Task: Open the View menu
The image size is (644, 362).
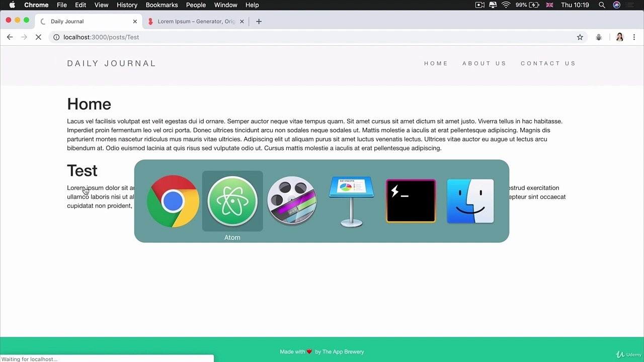Action: coord(101,5)
